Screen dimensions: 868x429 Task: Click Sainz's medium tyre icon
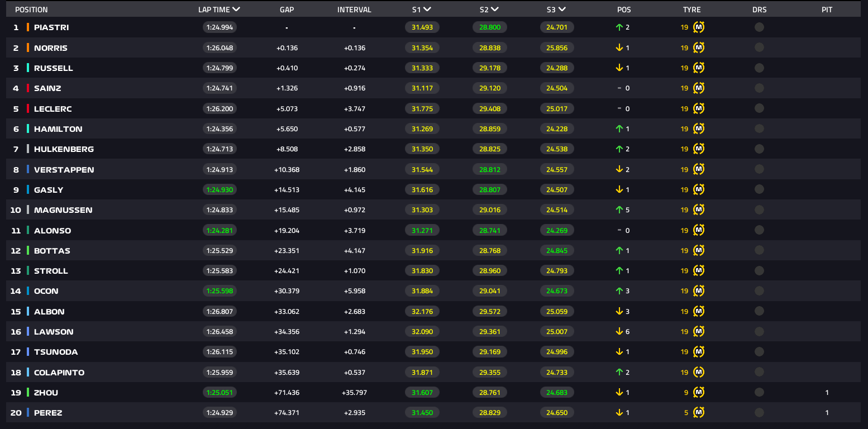[699, 88]
